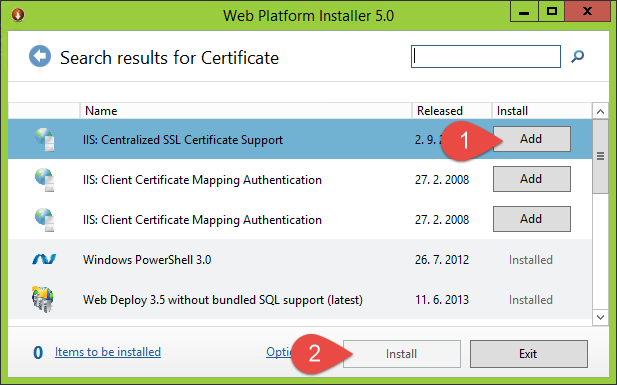Click the Installed status for Web Deploy

click(x=530, y=300)
